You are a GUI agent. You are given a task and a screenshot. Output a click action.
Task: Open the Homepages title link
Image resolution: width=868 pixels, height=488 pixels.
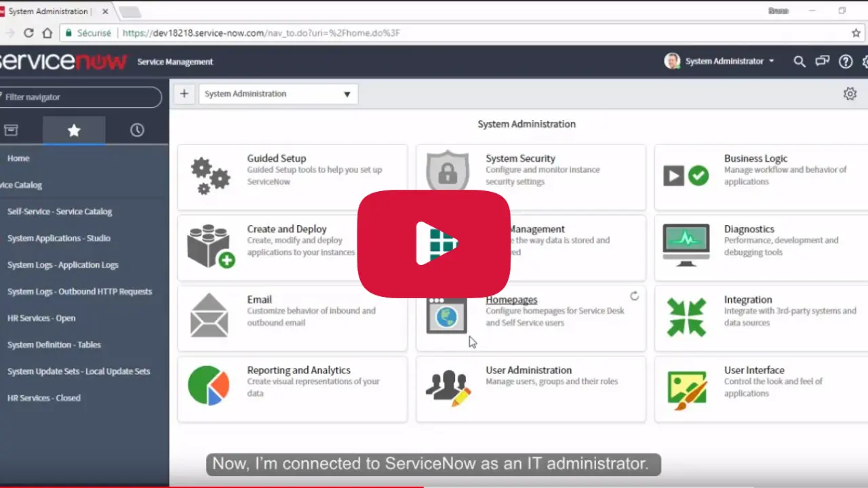tap(511, 300)
